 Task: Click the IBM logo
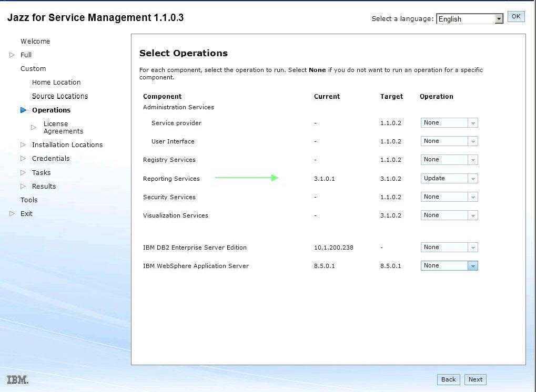pos(18,379)
